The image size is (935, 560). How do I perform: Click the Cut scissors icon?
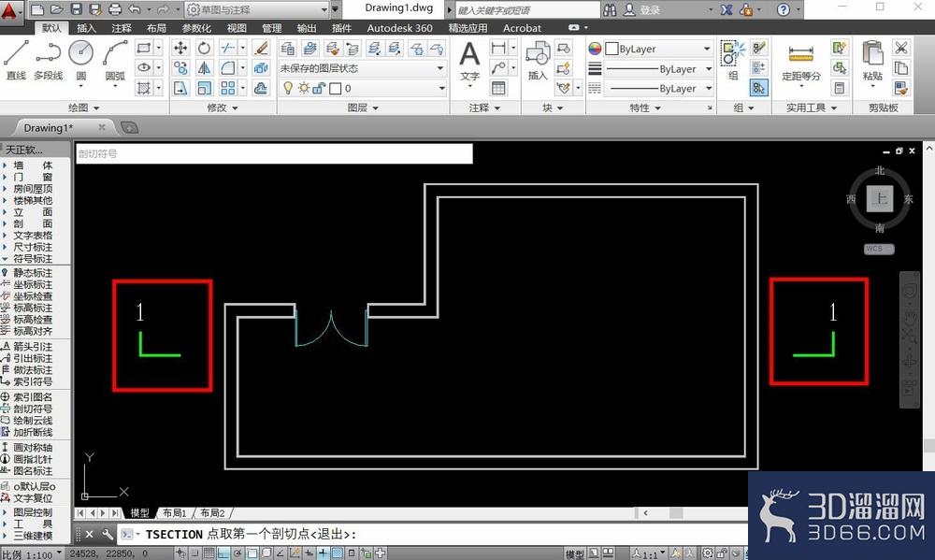[x=901, y=48]
